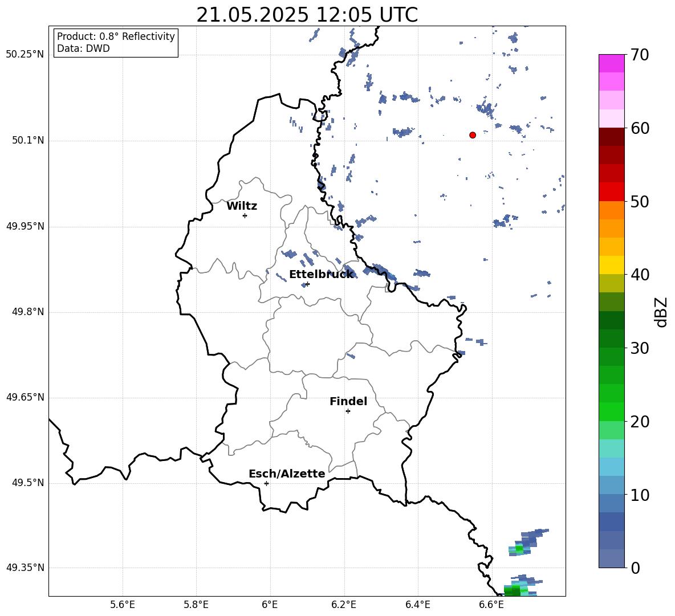Select the Esch/Alzette station label

287,474
